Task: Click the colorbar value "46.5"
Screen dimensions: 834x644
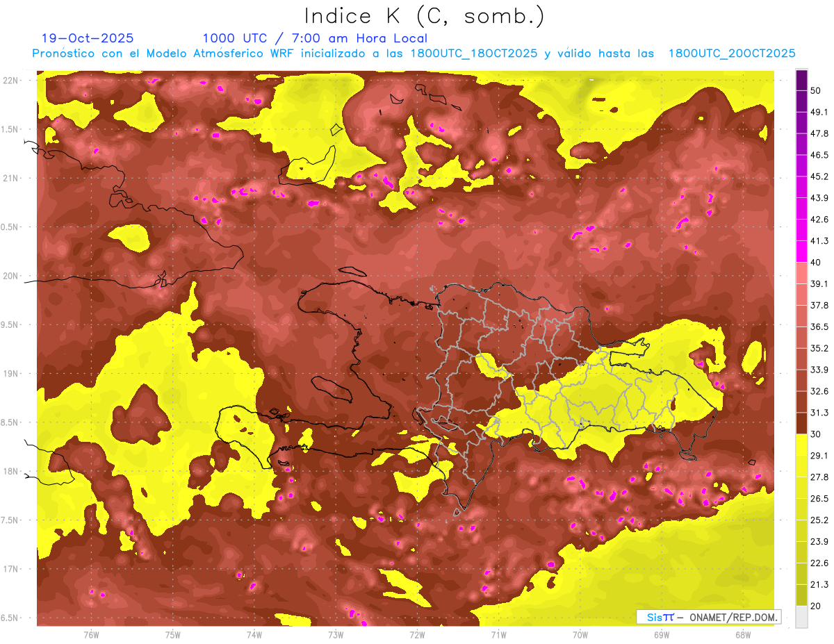Action: pyautogui.click(x=820, y=155)
